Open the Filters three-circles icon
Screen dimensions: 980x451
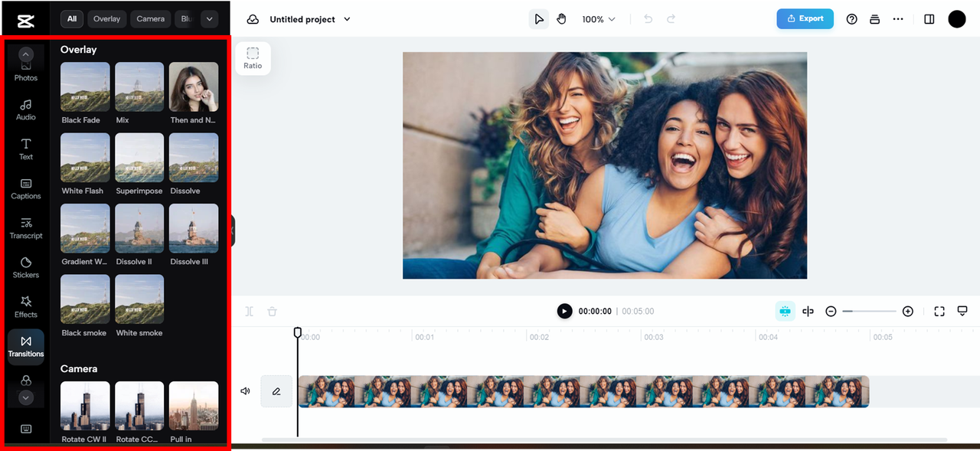(26, 381)
